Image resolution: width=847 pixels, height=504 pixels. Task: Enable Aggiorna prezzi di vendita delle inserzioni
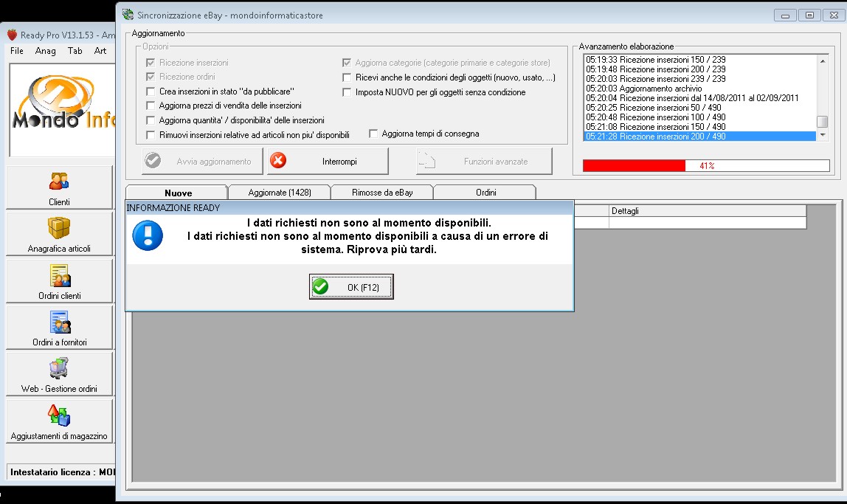tap(151, 106)
